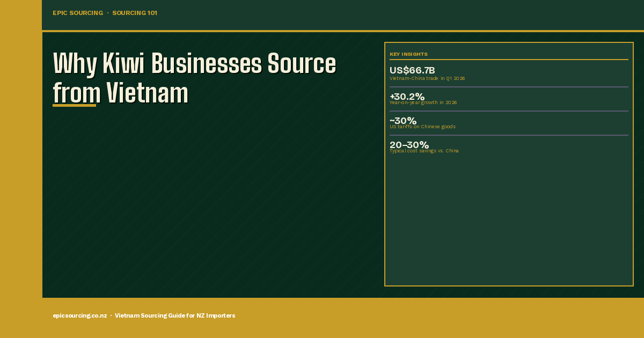Image resolution: width=644 pixels, height=338 pixels.
Task: Click 'Year-on-year growth in 2026' caption
Action: click(x=423, y=102)
